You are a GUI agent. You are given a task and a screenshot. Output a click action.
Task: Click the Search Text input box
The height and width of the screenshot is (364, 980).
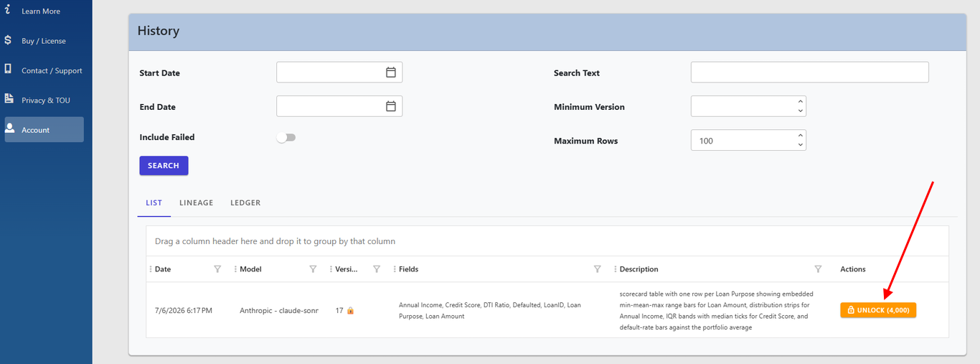coord(809,73)
